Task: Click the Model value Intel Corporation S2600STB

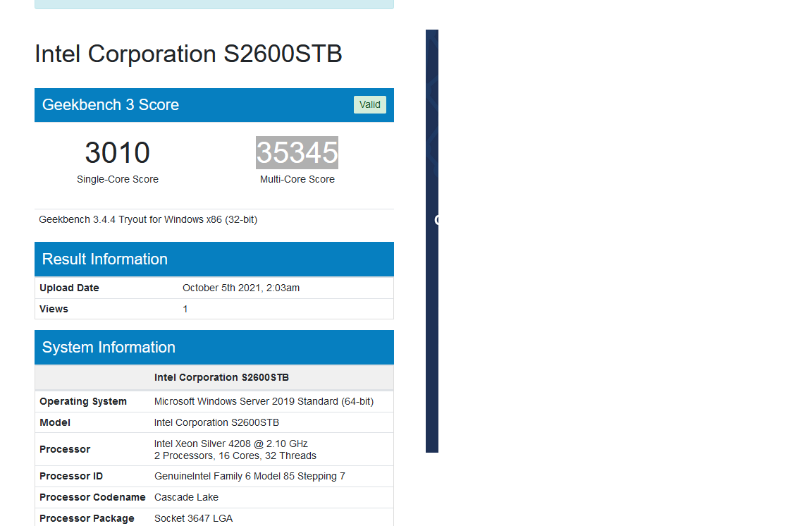Action: [x=216, y=423]
